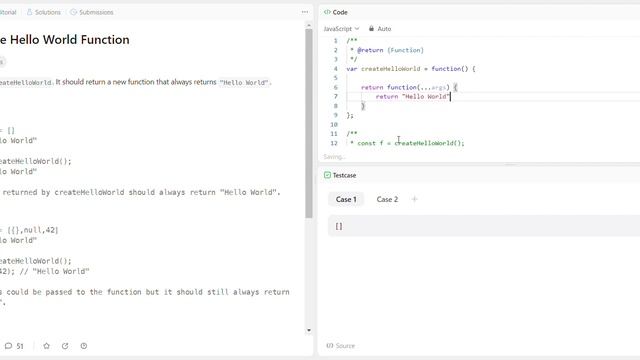Toggle the Auto lock setting
This screenshot has width=640, height=360.
(x=380, y=29)
